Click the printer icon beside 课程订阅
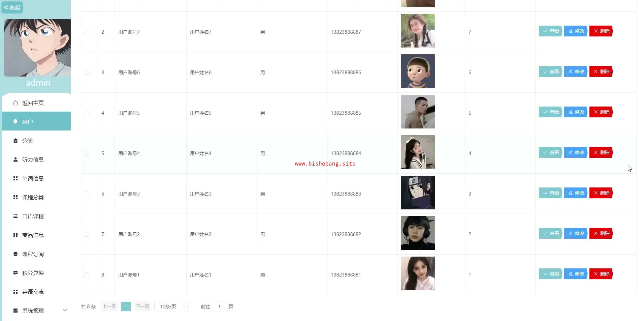 (15, 254)
